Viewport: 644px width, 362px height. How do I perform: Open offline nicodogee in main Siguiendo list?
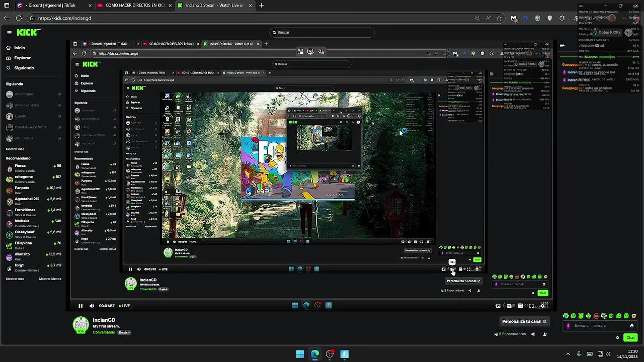(34, 94)
